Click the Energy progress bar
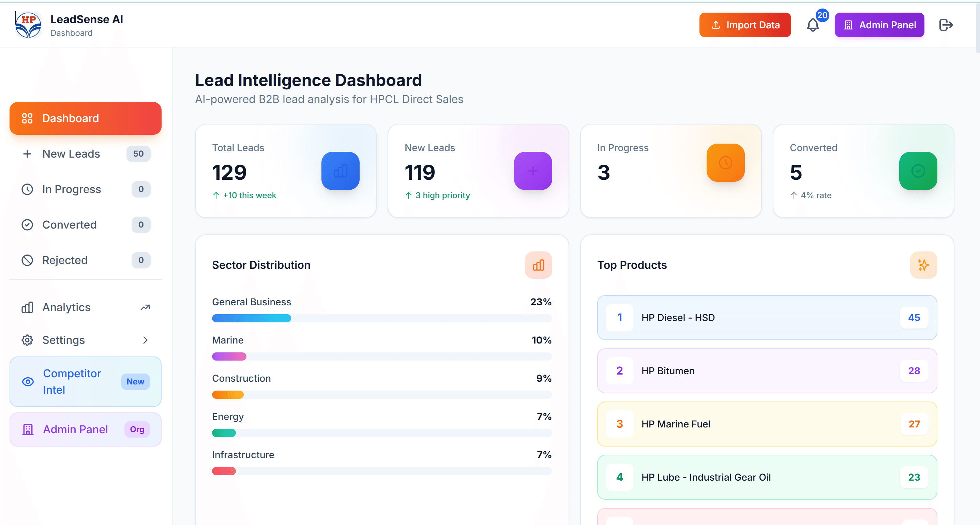 (x=381, y=433)
